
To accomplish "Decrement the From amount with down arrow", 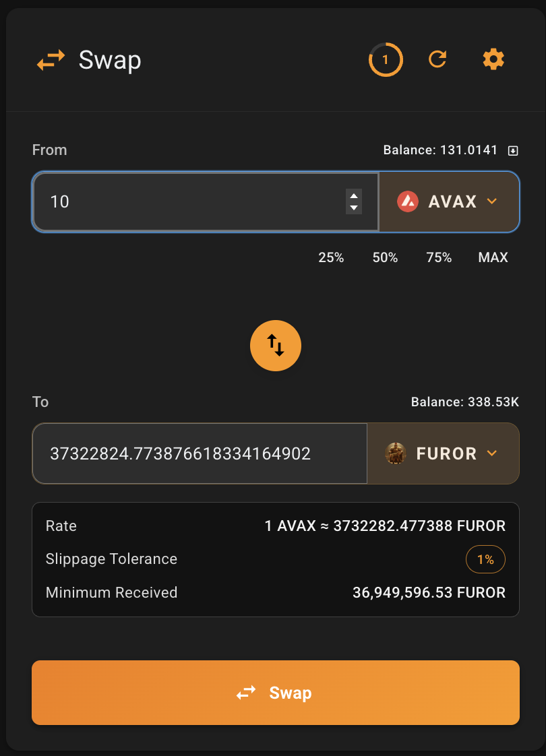I will coord(353,208).
